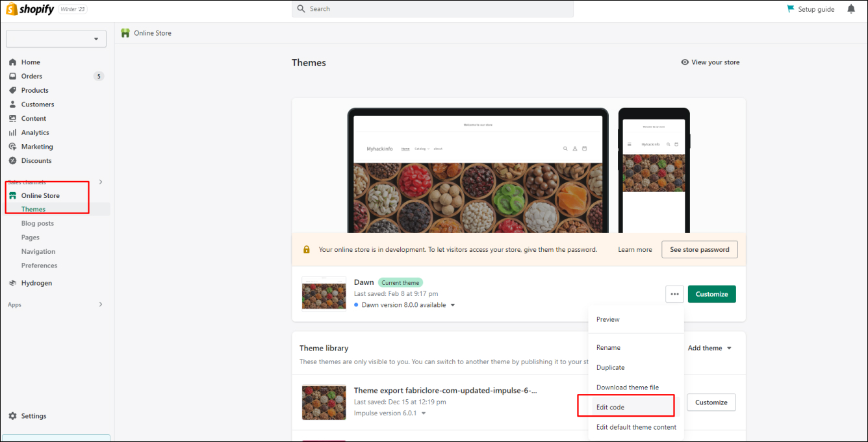Click the Discounts badge icon
Viewport: 868px width, 442px height.
click(x=12, y=161)
